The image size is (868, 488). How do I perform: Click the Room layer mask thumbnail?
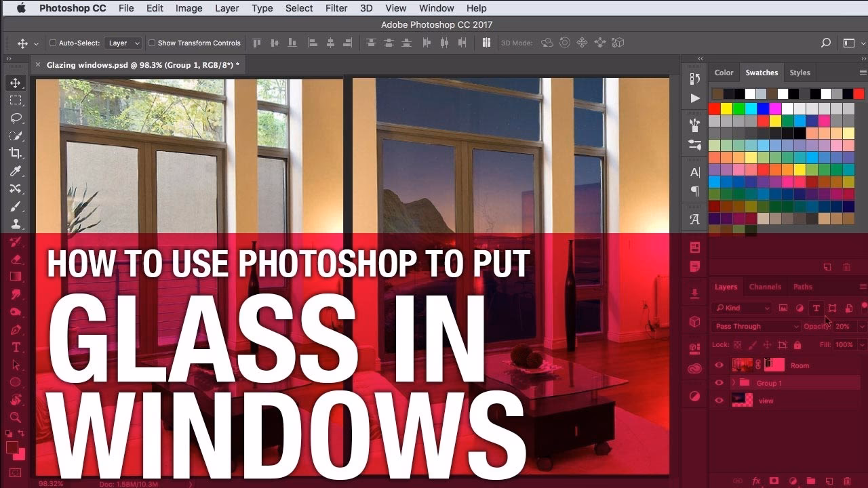773,365
